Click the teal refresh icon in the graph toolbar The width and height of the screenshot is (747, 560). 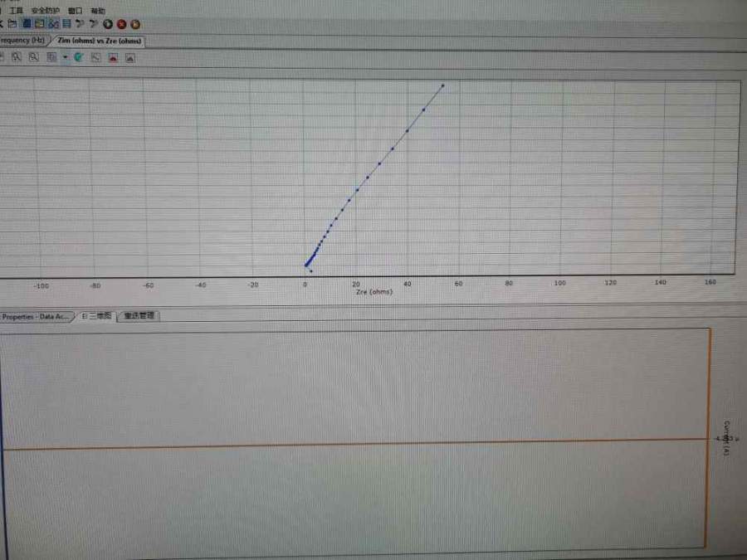pyautogui.click(x=79, y=57)
